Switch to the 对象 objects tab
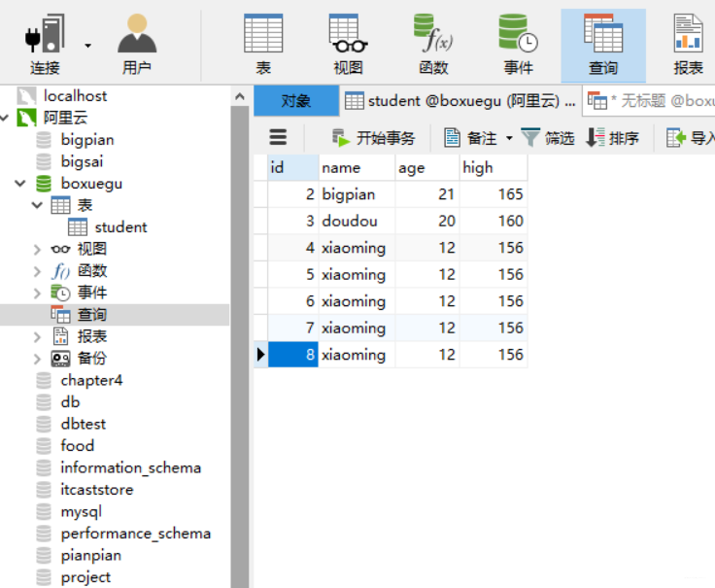This screenshot has height=588, width=715. click(x=296, y=100)
